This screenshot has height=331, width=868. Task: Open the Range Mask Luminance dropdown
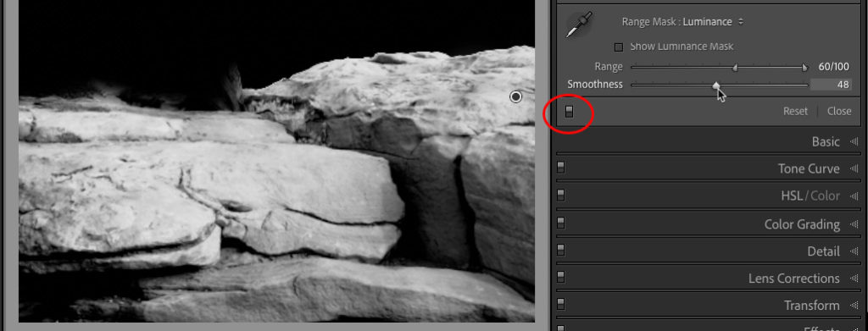[714, 22]
